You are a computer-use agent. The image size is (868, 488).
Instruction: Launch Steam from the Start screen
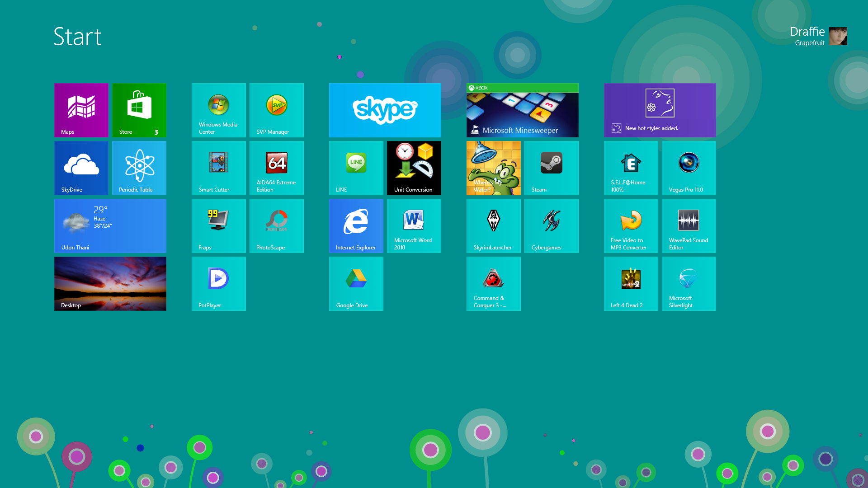(552, 168)
